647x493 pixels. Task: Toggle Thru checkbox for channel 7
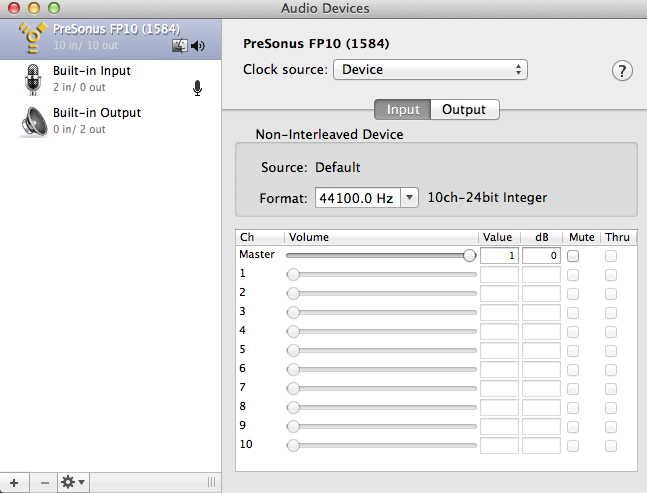coord(611,389)
